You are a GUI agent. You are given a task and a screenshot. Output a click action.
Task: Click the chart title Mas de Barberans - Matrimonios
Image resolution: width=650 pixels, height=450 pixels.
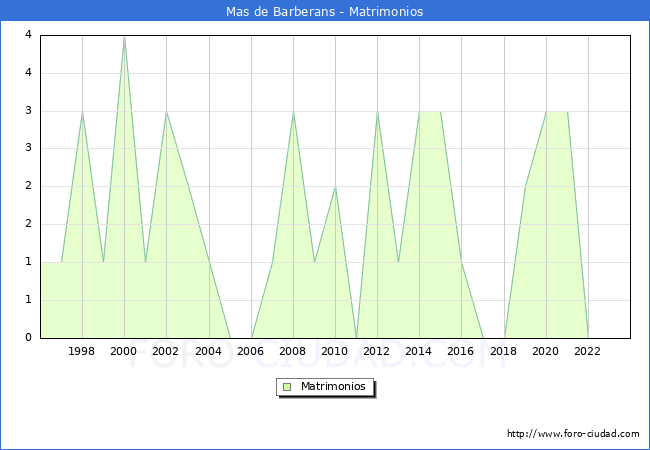325,11
